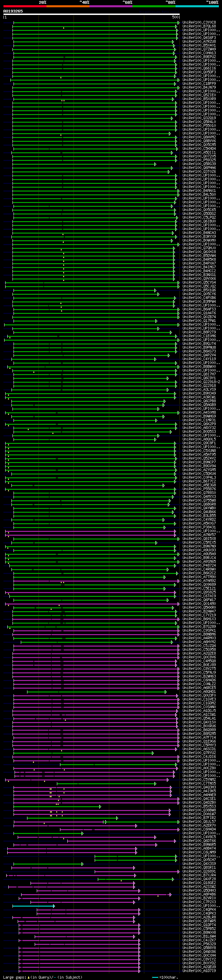Select the UniRef100_P38431 label

(x=199, y=527)
